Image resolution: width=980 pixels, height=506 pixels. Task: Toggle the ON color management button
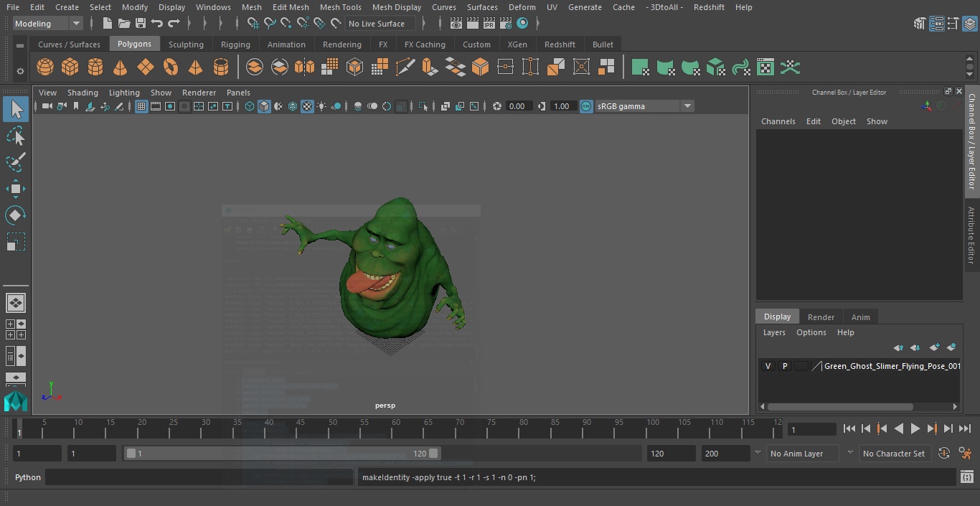click(x=586, y=106)
